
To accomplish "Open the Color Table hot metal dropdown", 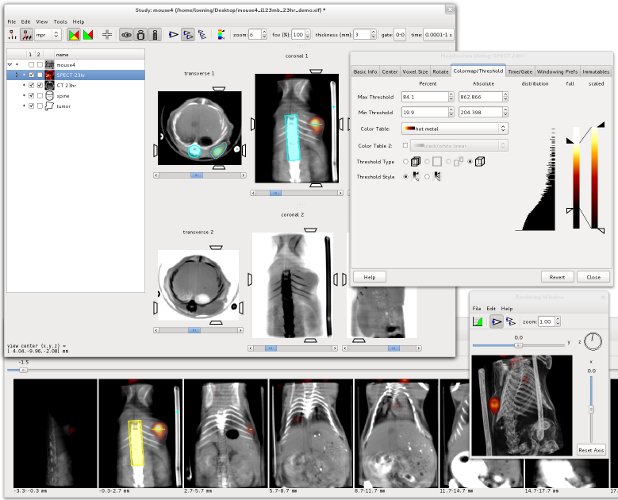I will click(454, 129).
